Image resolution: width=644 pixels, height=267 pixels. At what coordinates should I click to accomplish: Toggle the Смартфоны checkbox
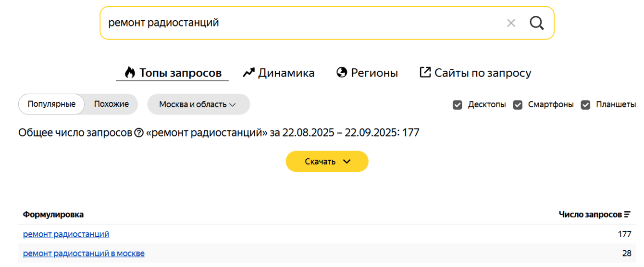(x=518, y=105)
